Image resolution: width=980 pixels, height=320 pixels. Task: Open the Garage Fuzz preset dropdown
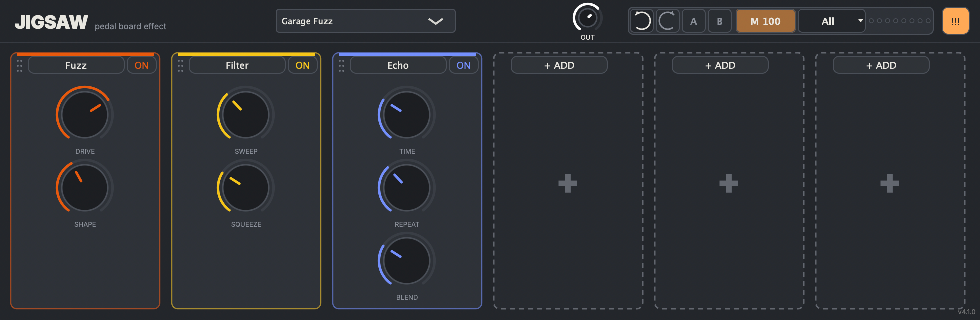[365, 21]
